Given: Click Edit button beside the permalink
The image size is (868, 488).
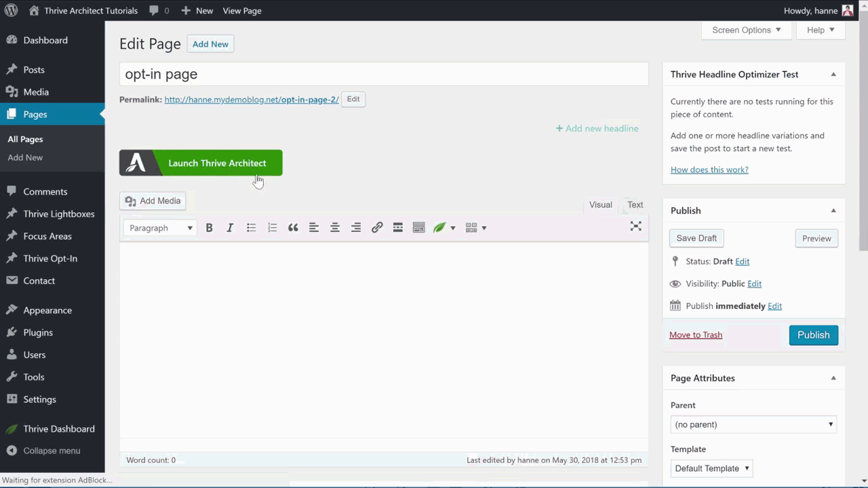Looking at the screenshot, I should (x=353, y=99).
